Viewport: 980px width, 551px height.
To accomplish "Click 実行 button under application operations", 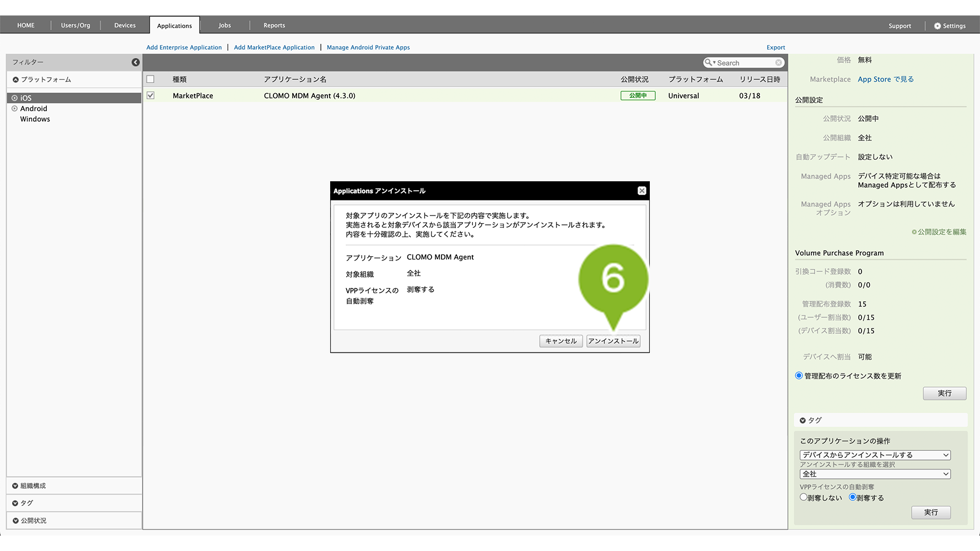I will coord(931,512).
